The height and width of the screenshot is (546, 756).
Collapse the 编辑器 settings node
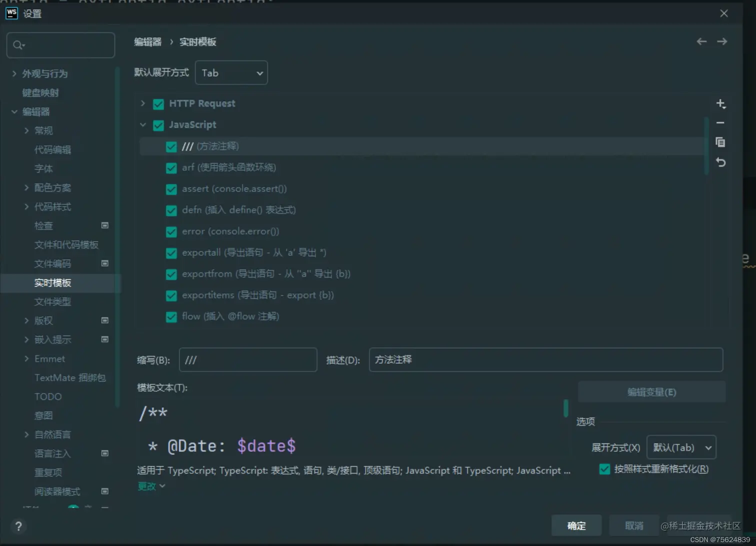(14, 111)
